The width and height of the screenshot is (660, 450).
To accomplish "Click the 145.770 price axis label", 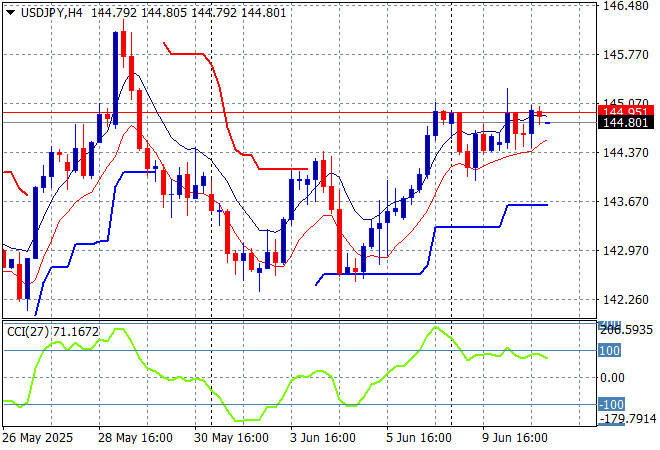I will pyautogui.click(x=626, y=55).
